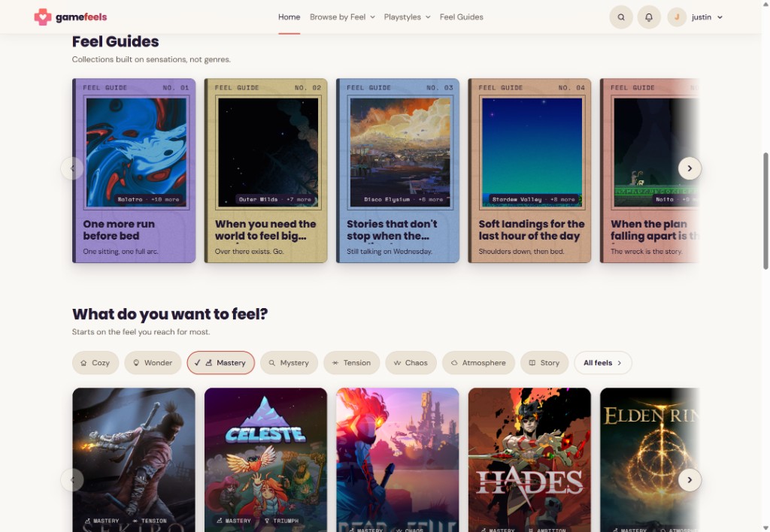This screenshot has width=770, height=532.
Task: Click the Mystery chip magnifier icon
Action: click(x=271, y=363)
